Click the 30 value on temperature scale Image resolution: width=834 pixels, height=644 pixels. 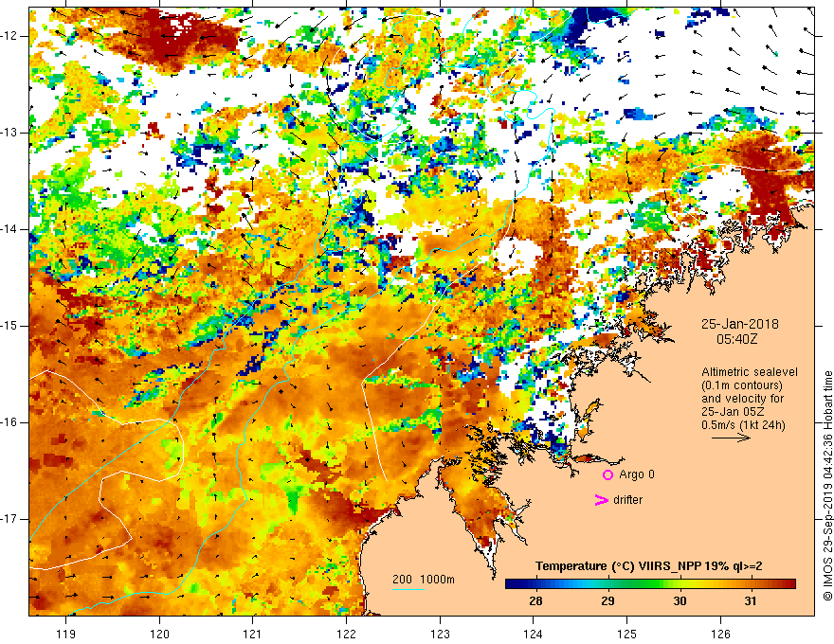[x=680, y=601]
